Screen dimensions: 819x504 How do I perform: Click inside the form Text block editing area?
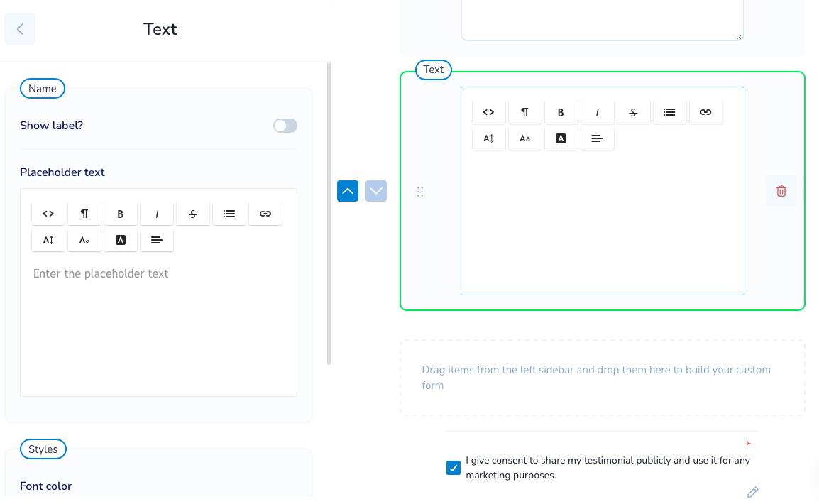click(x=603, y=222)
